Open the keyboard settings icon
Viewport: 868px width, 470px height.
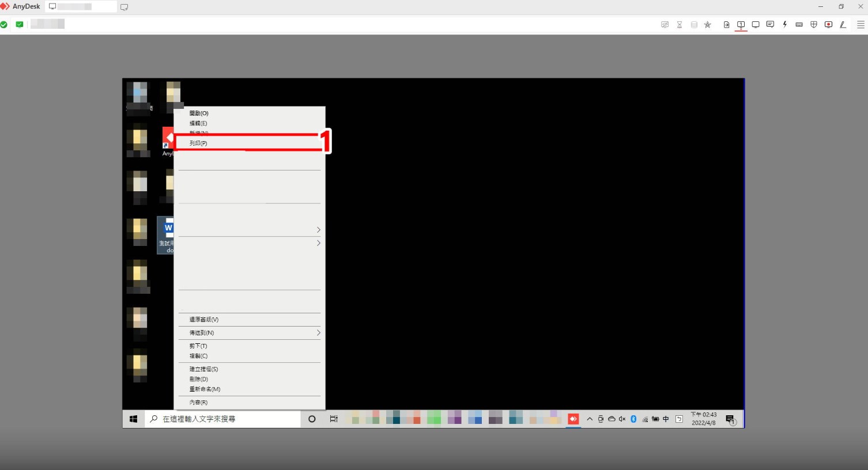pyautogui.click(x=799, y=25)
